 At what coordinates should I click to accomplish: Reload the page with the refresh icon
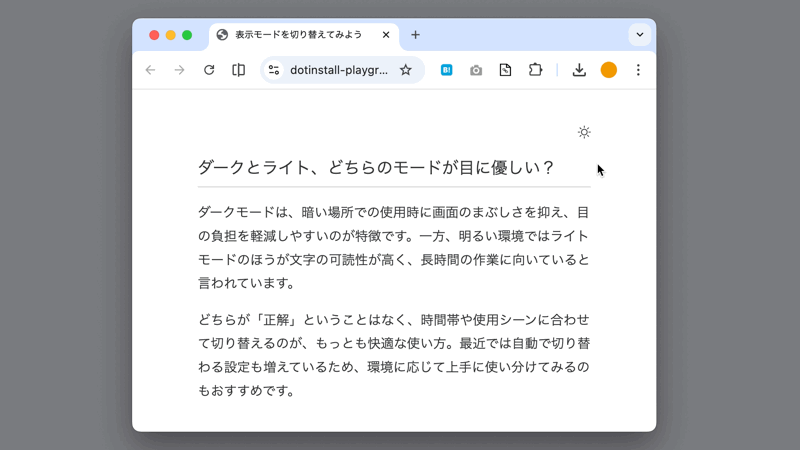[209, 70]
